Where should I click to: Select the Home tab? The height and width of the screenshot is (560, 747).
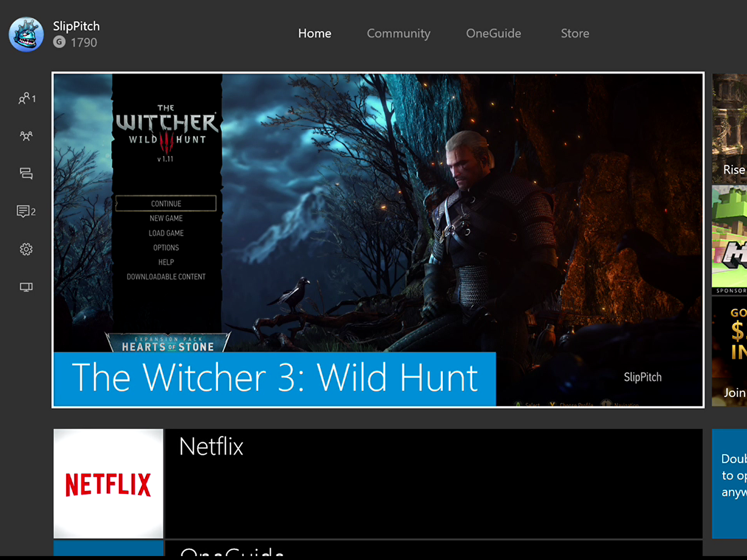pyautogui.click(x=314, y=33)
